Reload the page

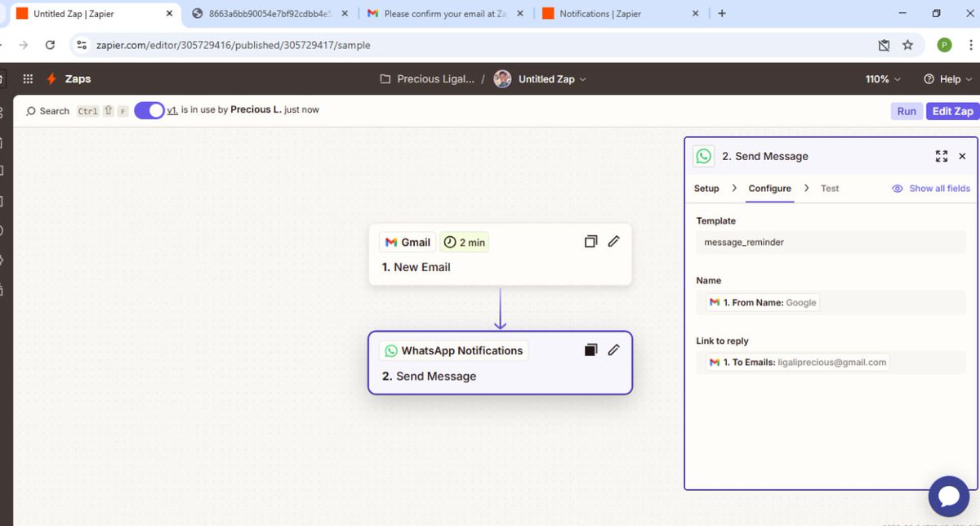click(51, 46)
